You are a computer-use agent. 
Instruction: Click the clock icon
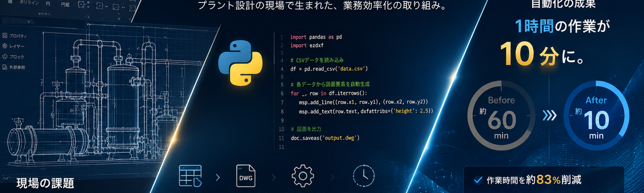click(x=363, y=176)
